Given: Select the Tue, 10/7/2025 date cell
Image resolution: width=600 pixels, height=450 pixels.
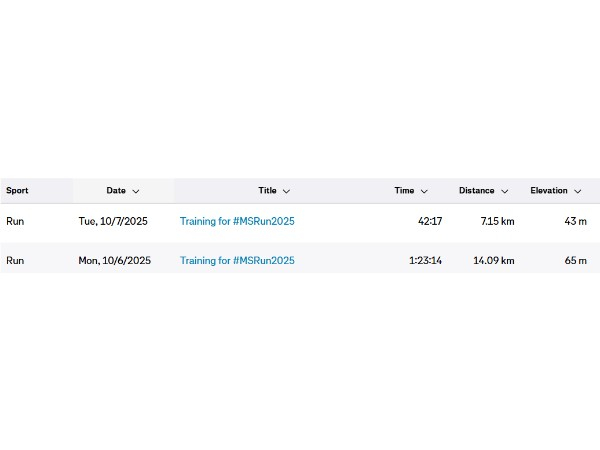Looking at the screenshot, I should [112, 221].
